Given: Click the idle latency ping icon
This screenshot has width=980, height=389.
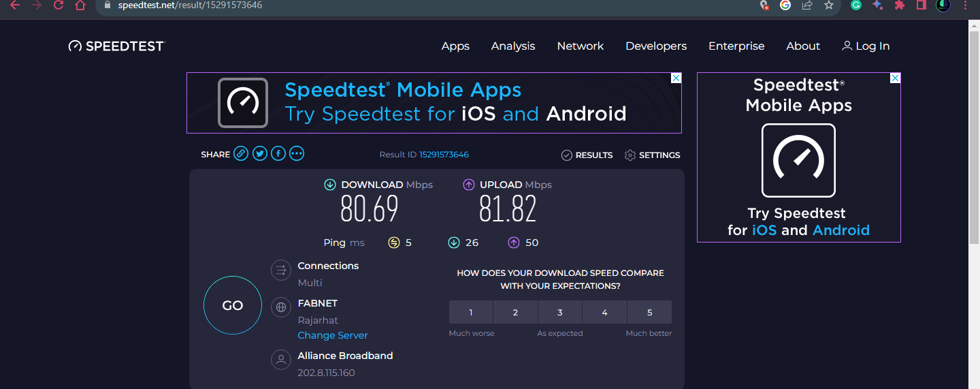Looking at the screenshot, I should pyautogui.click(x=394, y=243).
